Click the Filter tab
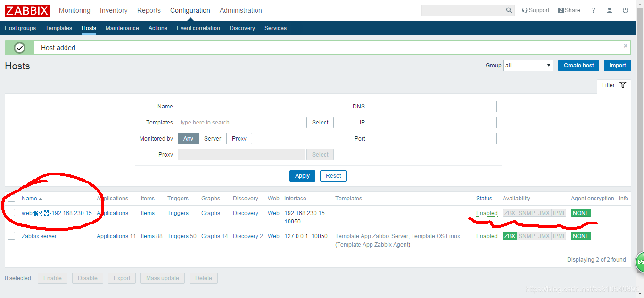This screenshot has width=644, height=298. coord(614,85)
